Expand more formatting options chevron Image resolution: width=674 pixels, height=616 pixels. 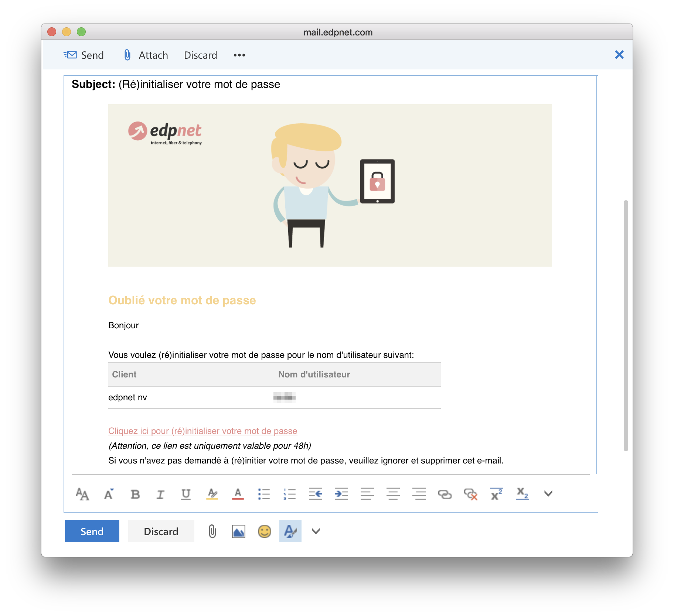[548, 494]
